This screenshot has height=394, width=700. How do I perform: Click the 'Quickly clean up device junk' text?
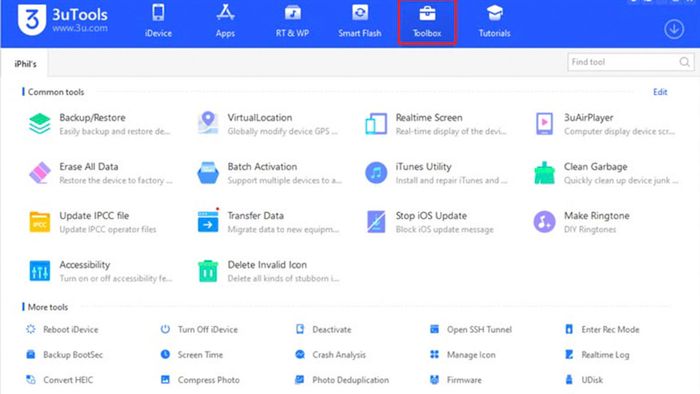[621, 180]
